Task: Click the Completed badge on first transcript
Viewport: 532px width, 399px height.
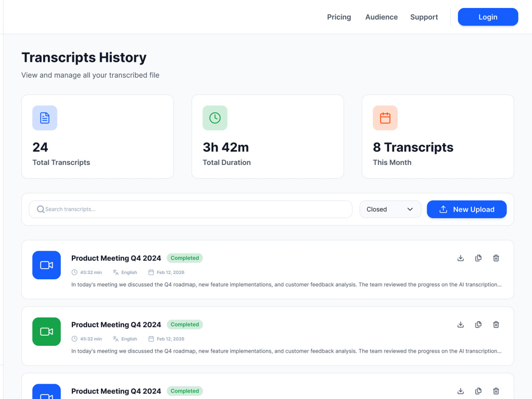Action: coord(185,258)
